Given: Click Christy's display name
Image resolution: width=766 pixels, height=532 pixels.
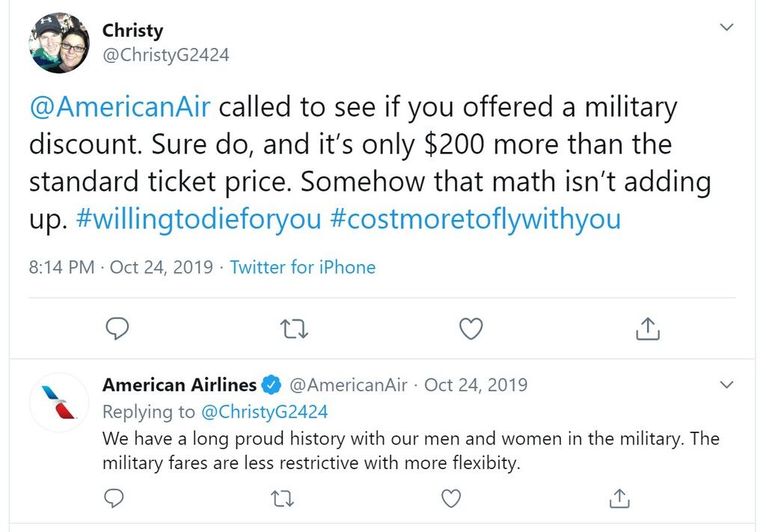Looking at the screenshot, I should pyautogui.click(x=132, y=30).
